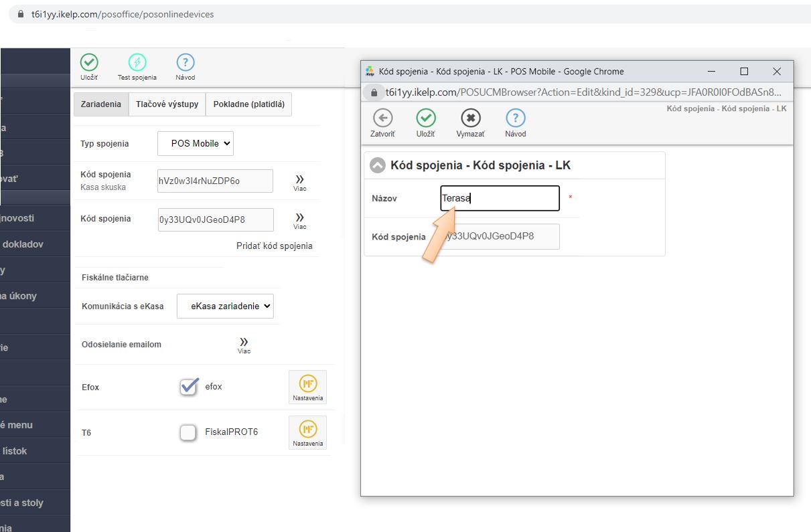Open Nastavenia for Efox printer

pos(307,387)
